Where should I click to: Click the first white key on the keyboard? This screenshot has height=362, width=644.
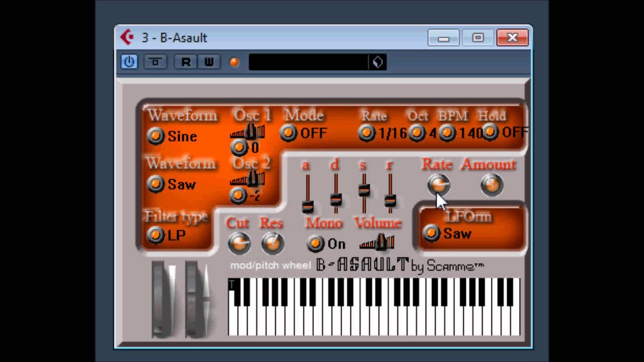[x=233, y=306]
